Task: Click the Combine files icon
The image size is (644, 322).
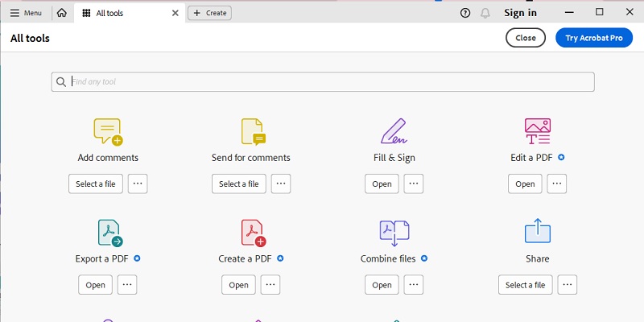Action: [x=394, y=233]
